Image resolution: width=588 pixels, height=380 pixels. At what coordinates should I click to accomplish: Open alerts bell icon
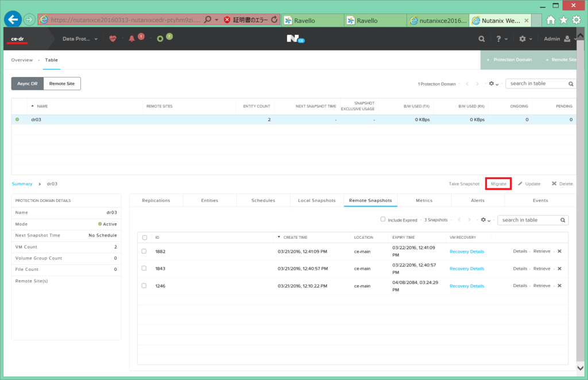pyautogui.click(x=131, y=38)
